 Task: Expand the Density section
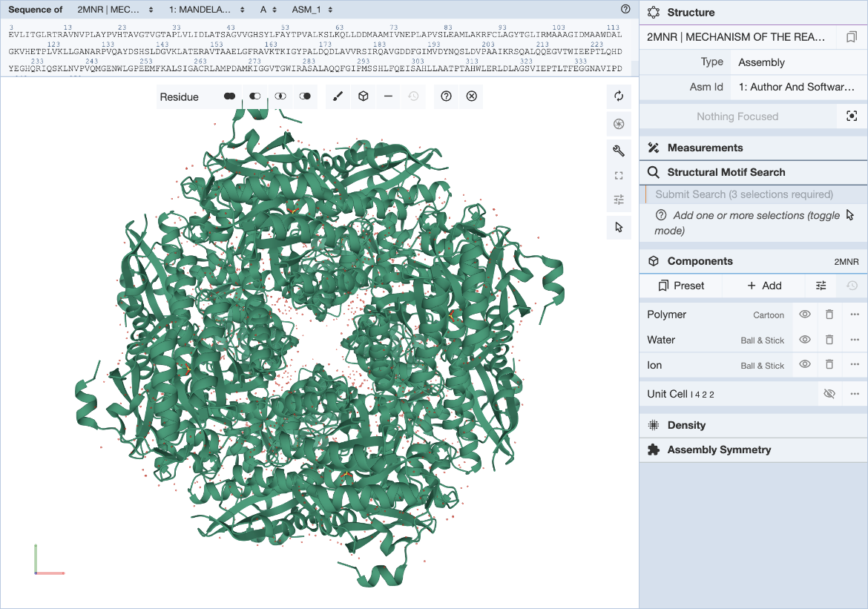[686, 425]
